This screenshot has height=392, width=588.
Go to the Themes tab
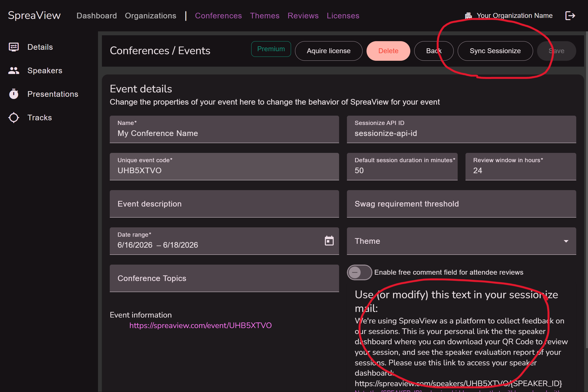pyautogui.click(x=265, y=16)
